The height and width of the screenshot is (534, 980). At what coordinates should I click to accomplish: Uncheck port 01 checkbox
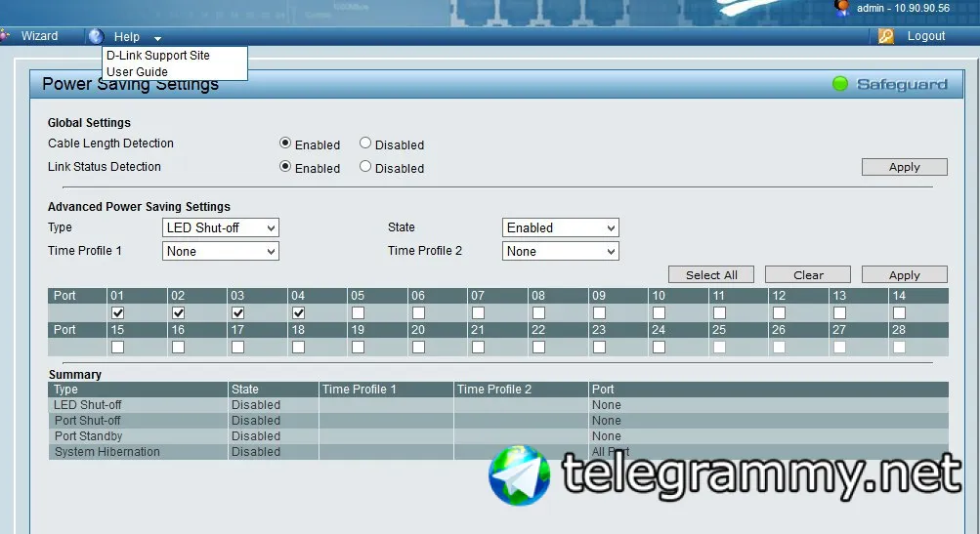(117, 312)
